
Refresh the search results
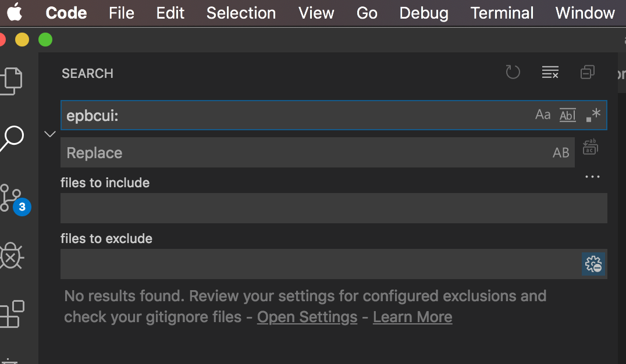pos(513,72)
